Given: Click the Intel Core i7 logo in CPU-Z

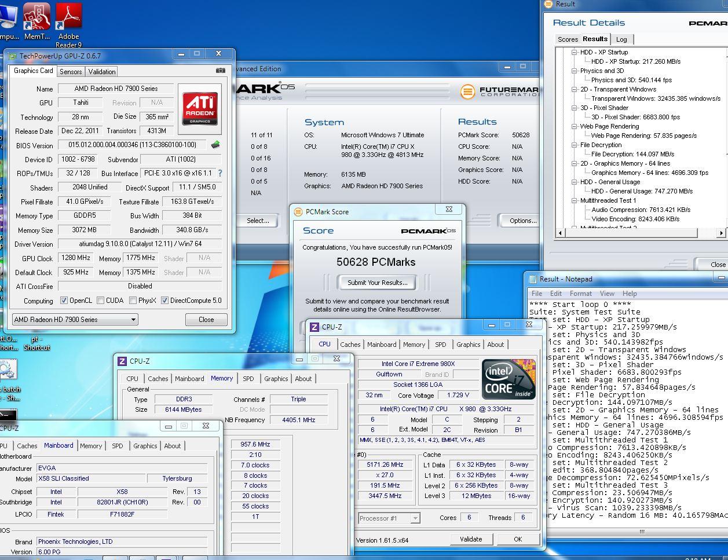Looking at the screenshot, I should pos(508,379).
